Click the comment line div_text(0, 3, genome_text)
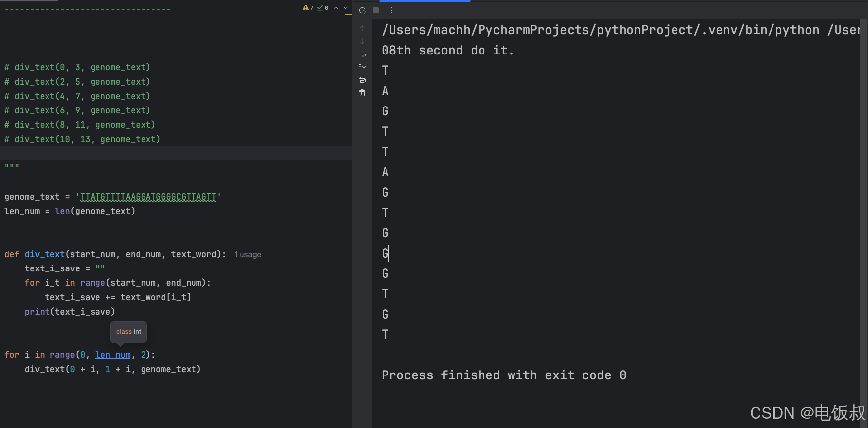Image resolution: width=868 pixels, height=428 pixels. coord(77,67)
